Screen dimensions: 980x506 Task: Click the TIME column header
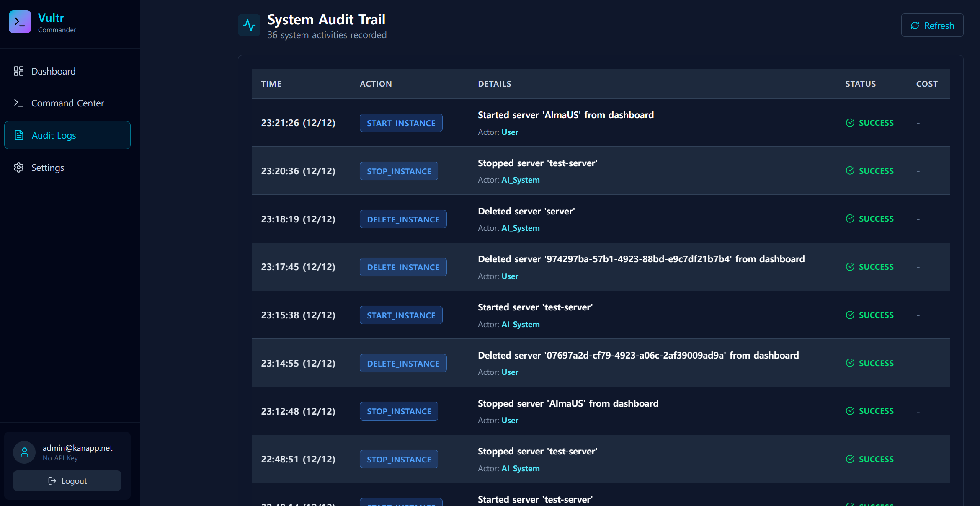271,84
